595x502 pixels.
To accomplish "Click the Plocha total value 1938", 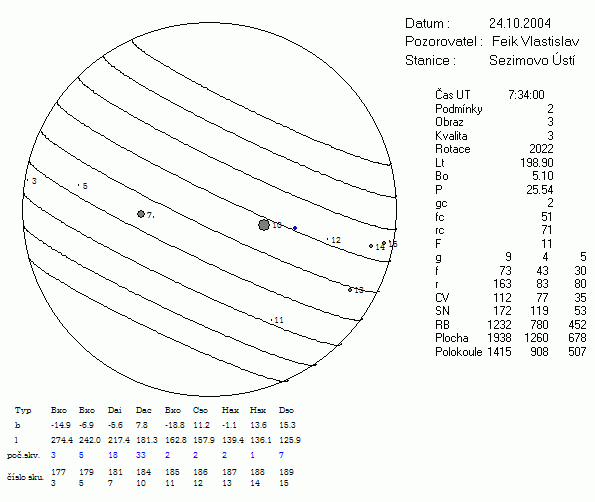I will (499, 338).
